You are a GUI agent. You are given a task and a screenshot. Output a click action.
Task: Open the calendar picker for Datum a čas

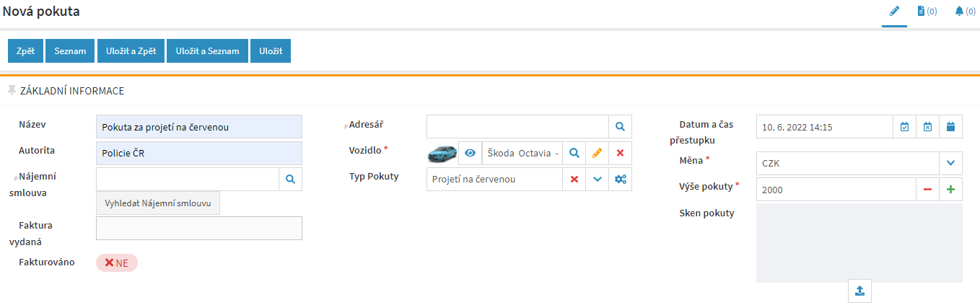click(x=950, y=127)
